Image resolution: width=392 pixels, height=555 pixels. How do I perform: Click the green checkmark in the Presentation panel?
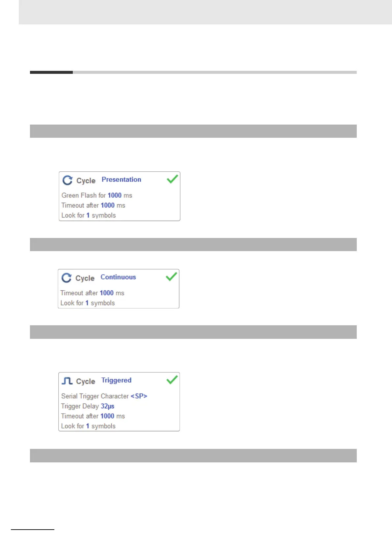click(x=172, y=179)
